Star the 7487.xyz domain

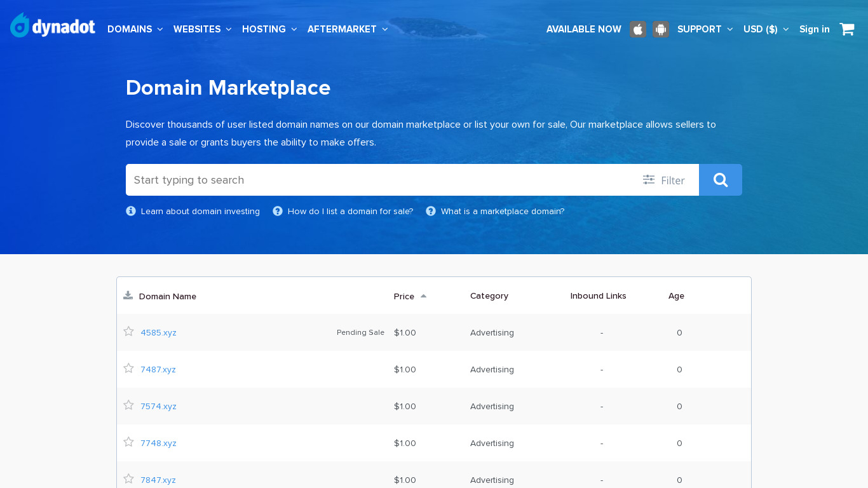pos(129,369)
